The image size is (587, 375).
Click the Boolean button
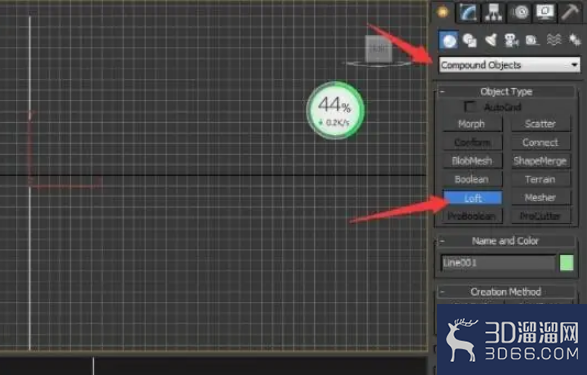[x=472, y=179]
